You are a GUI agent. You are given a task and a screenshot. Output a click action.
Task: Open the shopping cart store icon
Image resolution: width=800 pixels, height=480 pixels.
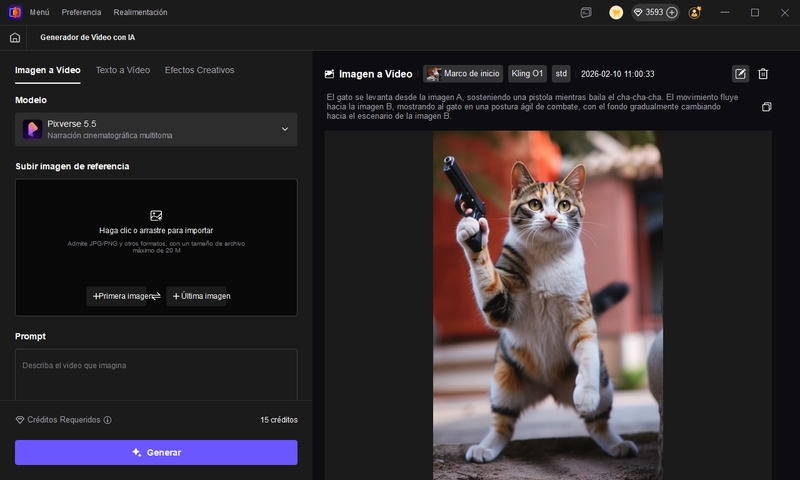click(x=616, y=12)
